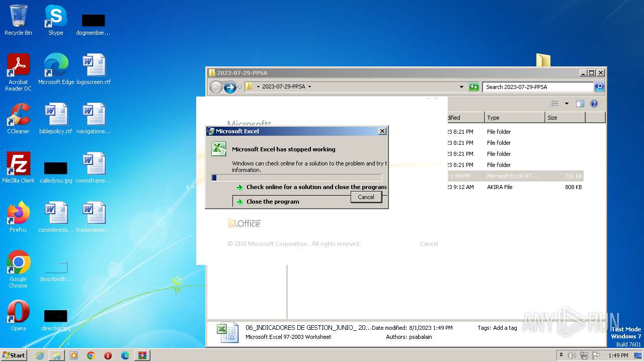Click the Explorer search magnifier icon
The width and height of the screenshot is (644, 362).
point(599,87)
